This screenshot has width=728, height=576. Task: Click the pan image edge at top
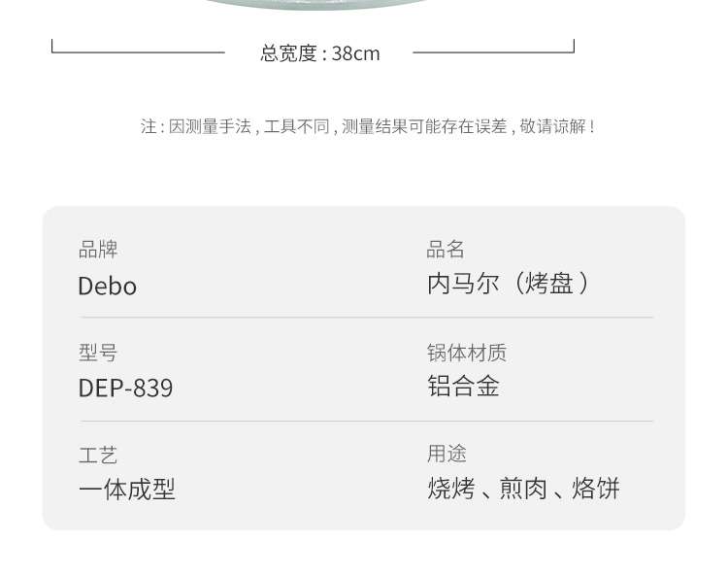click(x=316, y=5)
